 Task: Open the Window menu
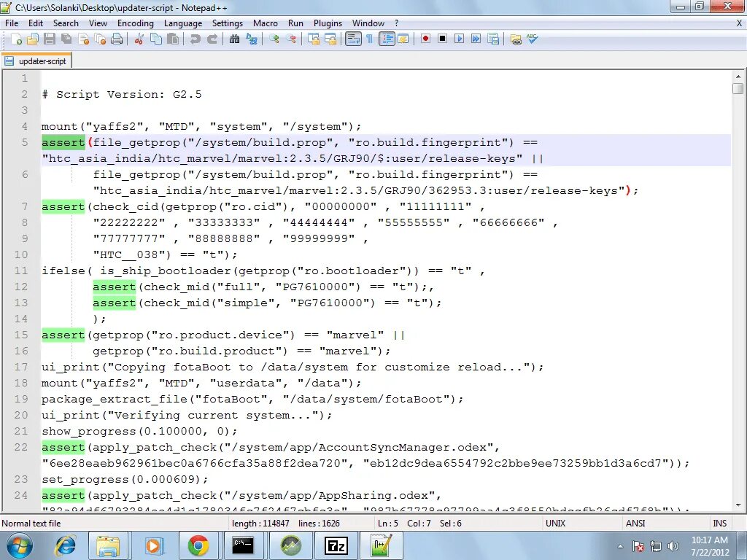pos(368,23)
